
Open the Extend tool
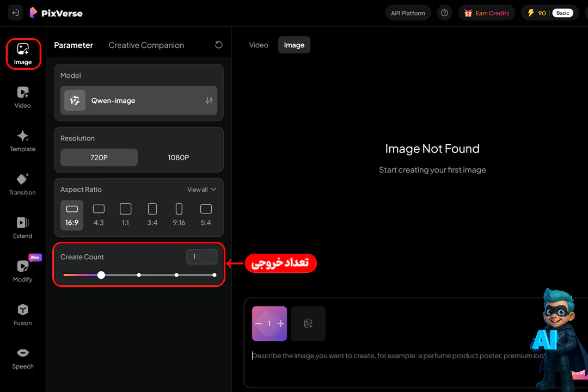22,228
